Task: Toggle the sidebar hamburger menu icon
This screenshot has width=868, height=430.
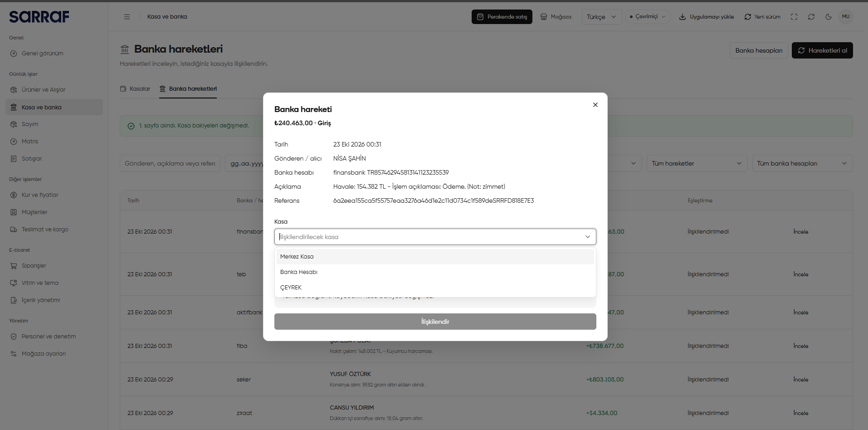Action: 127,17
